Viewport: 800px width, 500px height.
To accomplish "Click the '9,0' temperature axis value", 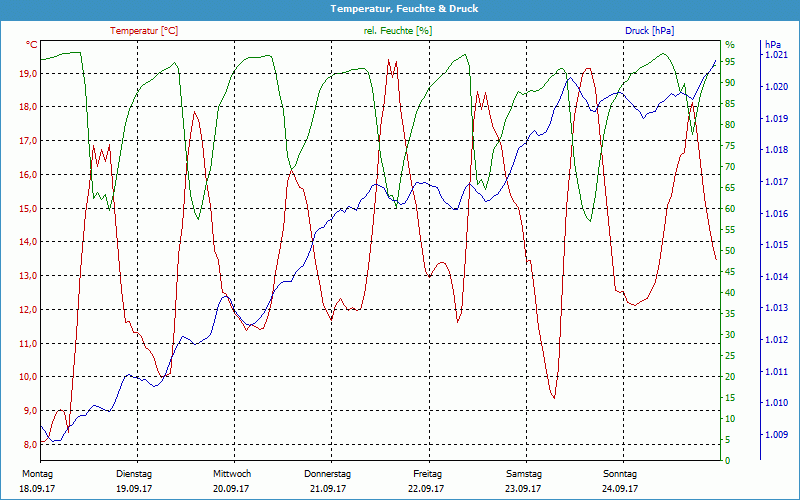I will [x=31, y=411].
